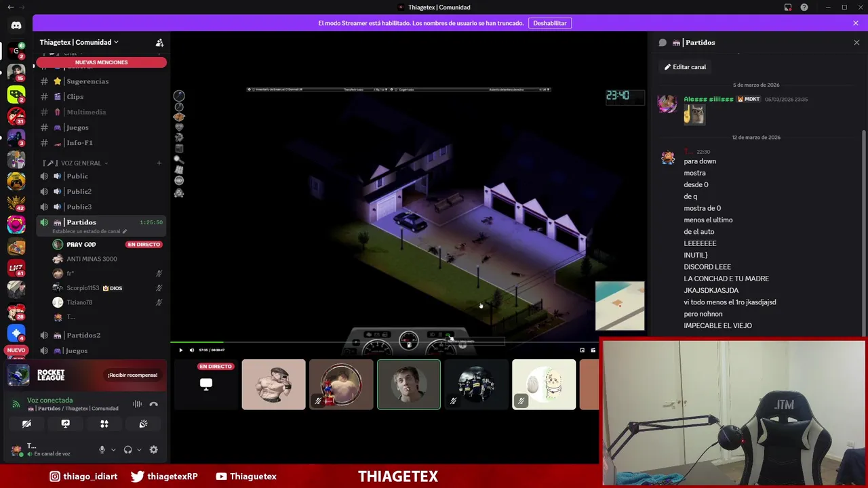Jump to the Nuevas Menciones pill

[x=101, y=62]
